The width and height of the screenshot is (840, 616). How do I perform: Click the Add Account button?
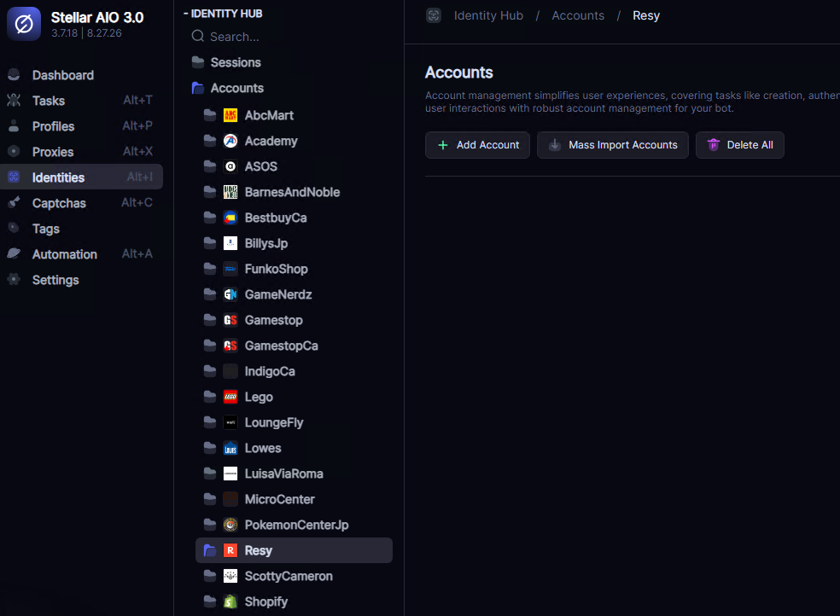coord(477,145)
